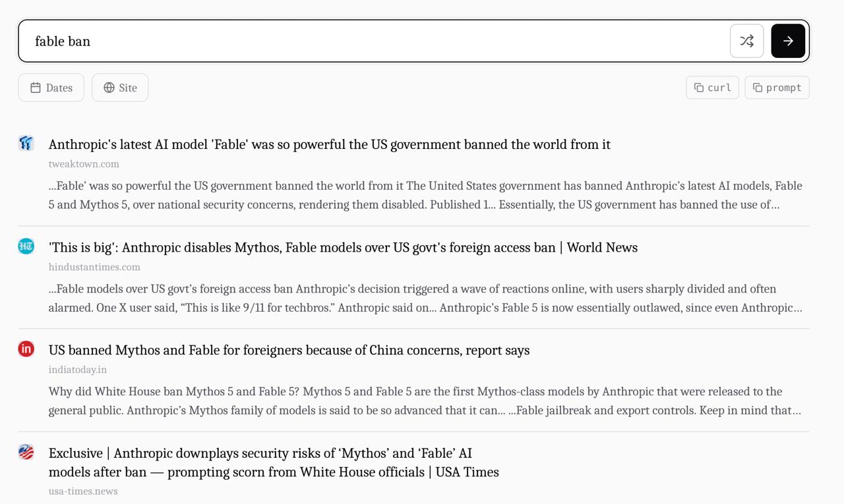Click the indiatoday.in domain text
The width and height of the screenshot is (844, 504).
coord(78,370)
